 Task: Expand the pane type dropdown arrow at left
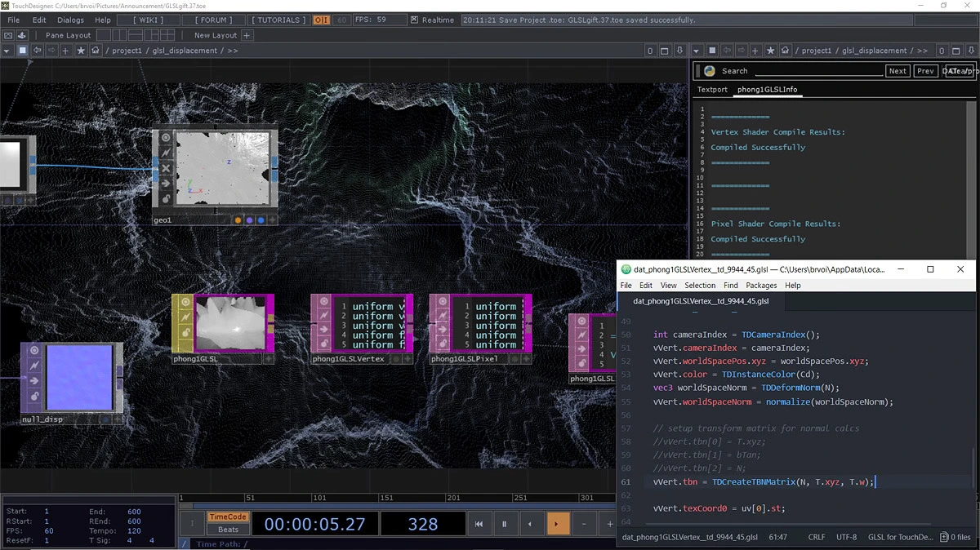[x=7, y=51]
